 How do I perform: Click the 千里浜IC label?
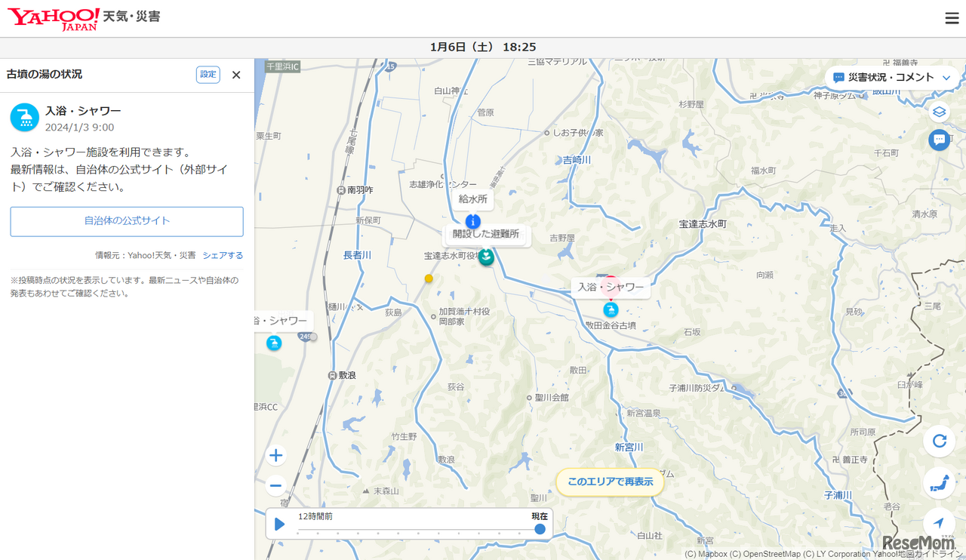pos(283,66)
